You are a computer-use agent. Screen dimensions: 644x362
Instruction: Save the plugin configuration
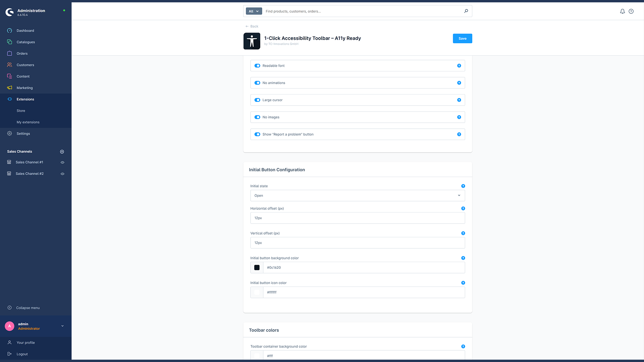tap(463, 39)
